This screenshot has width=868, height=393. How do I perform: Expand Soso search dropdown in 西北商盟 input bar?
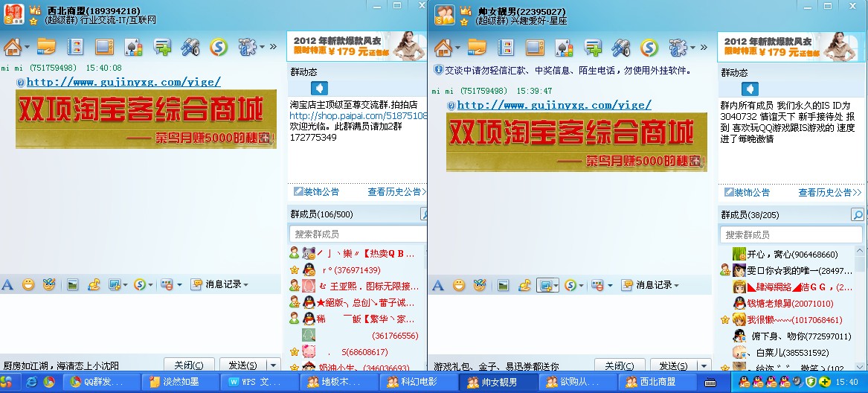click(x=150, y=285)
